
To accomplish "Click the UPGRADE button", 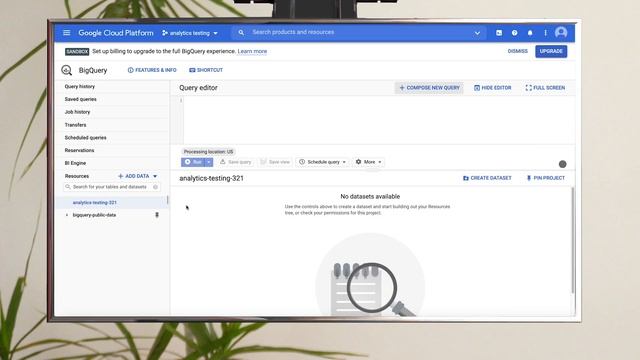I will [551, 51].
